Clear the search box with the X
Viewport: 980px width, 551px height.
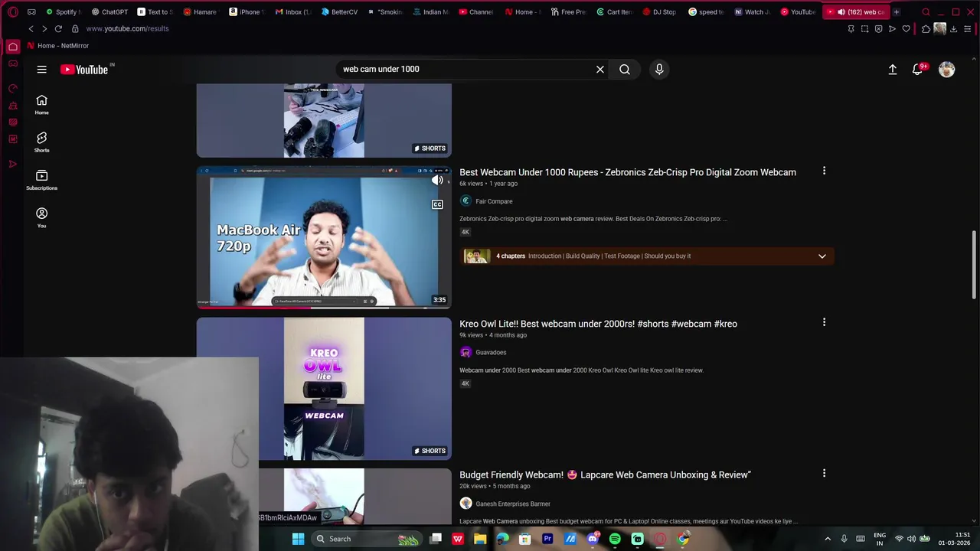pyautogui.click(x=600, y=69)
